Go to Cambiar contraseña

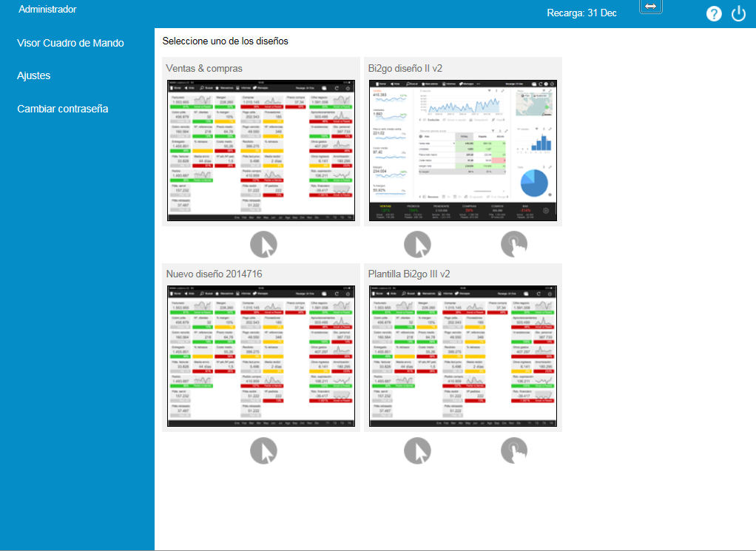[x=63, y=109]
